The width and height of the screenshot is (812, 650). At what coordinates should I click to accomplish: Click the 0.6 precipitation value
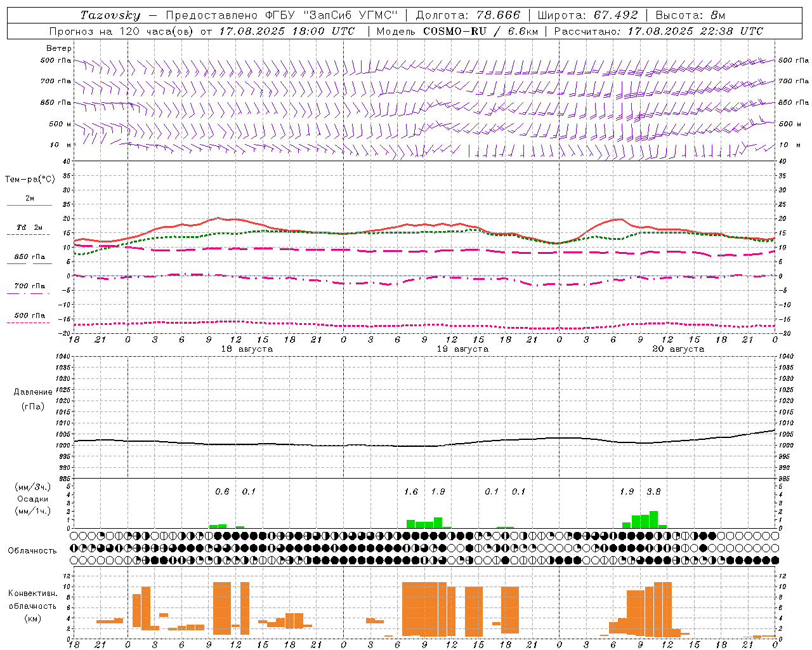tap(222, 492)
